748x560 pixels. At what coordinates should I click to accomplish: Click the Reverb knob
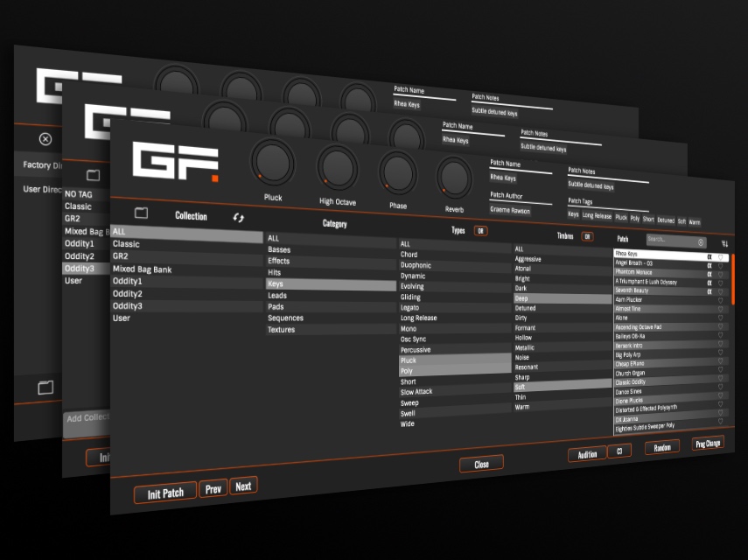tap(454, 178)
